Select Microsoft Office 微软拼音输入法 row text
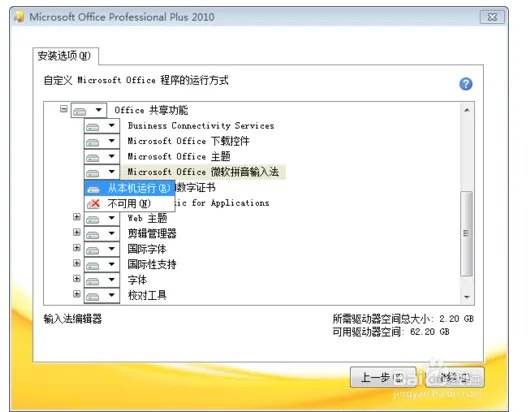Image resolution: width=532 pixels, height=412 pixels. (203, 172)
